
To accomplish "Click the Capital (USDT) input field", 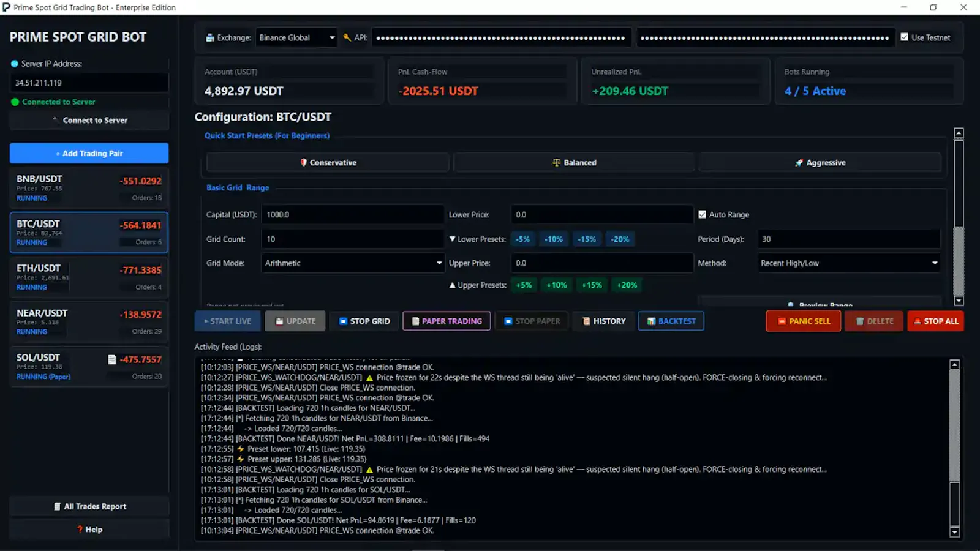I will 353,214.
